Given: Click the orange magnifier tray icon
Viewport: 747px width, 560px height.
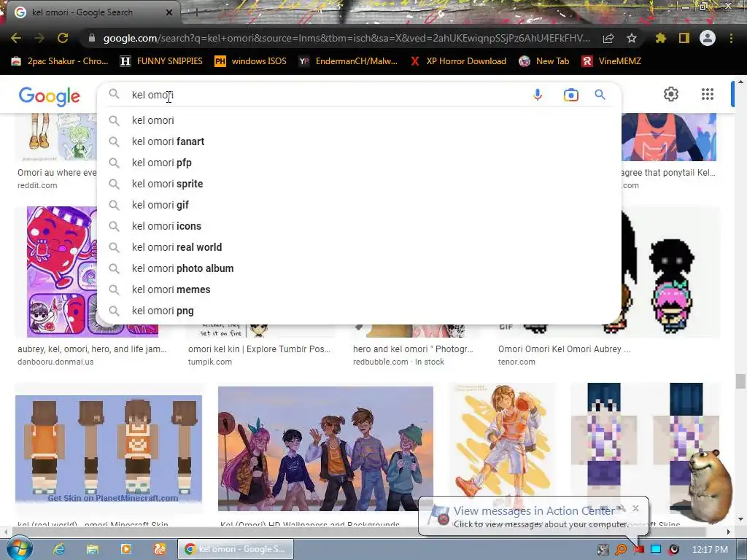Looking at the screenshot, I should [621, 550].
